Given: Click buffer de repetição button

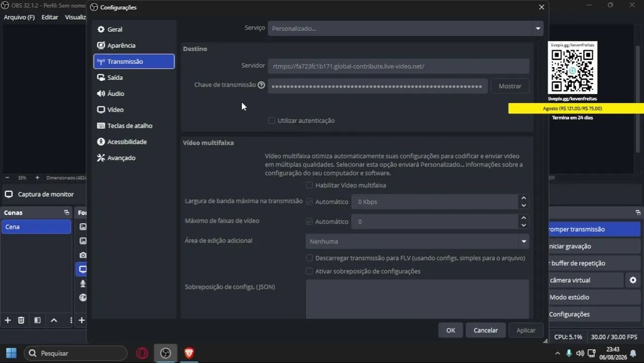Looking at the screenshot, I should tap(595, 263).
